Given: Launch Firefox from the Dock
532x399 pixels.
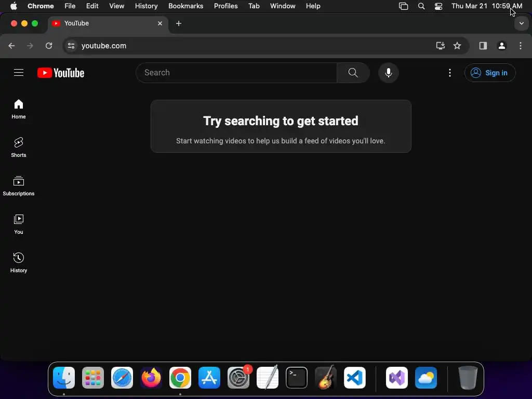Looking at the screenshot, I should pyautogui.click(x=151, y=378).
